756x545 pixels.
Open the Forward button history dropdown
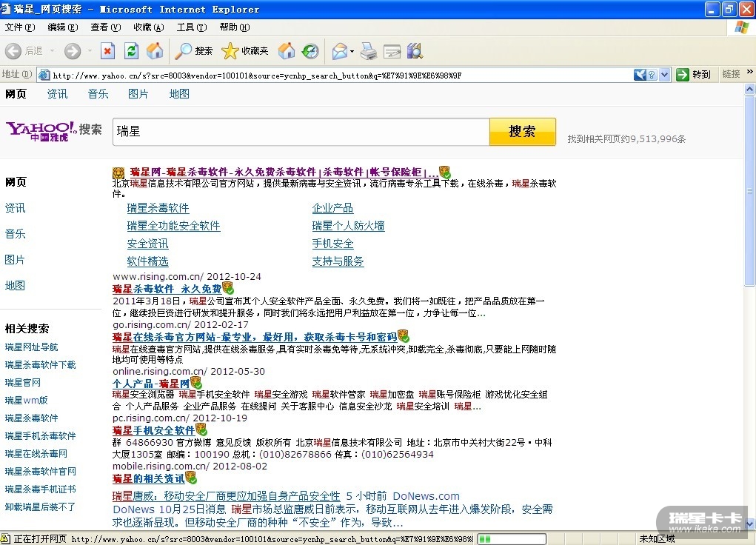pyautogui.click(x=89, y=50)
